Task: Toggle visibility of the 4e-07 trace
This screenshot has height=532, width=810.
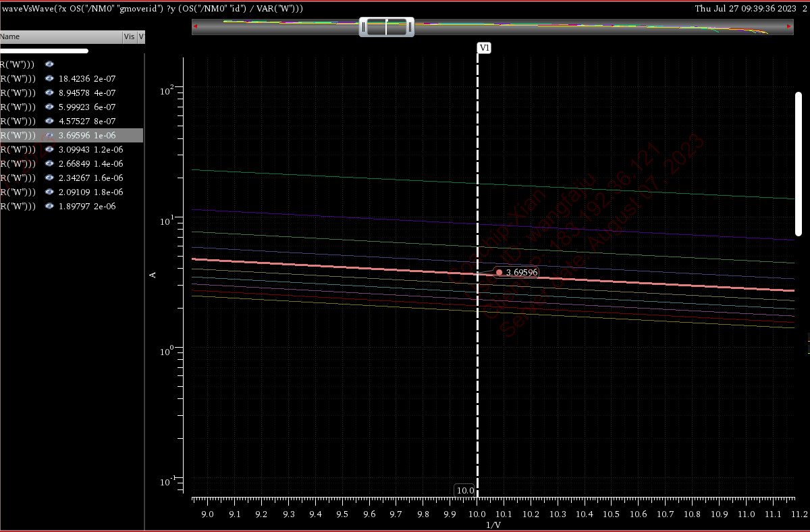Action: 49,92
